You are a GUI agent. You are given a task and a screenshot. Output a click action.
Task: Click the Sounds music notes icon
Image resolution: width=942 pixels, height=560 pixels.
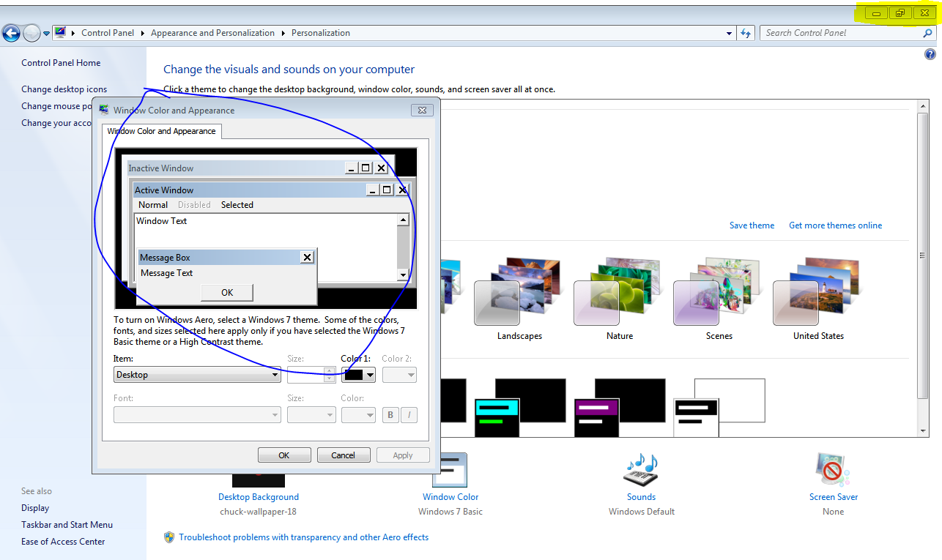(641, 471)
